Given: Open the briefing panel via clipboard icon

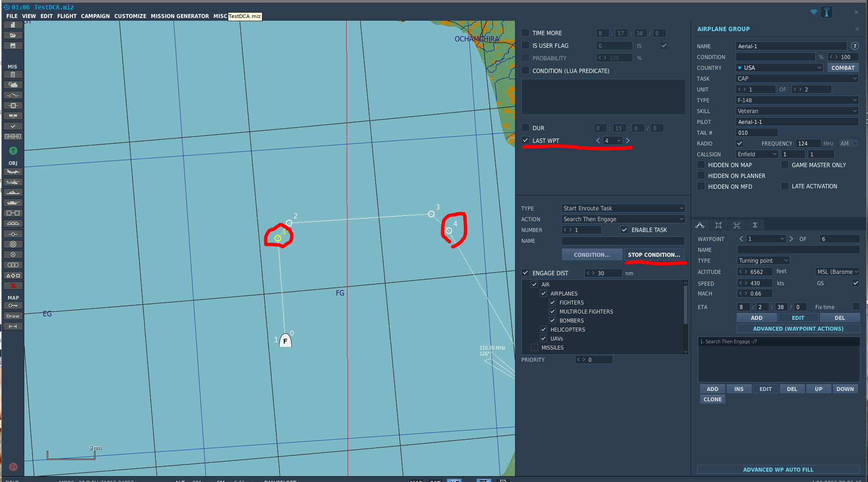Looking at the screenshot, I should coord(13,74).
